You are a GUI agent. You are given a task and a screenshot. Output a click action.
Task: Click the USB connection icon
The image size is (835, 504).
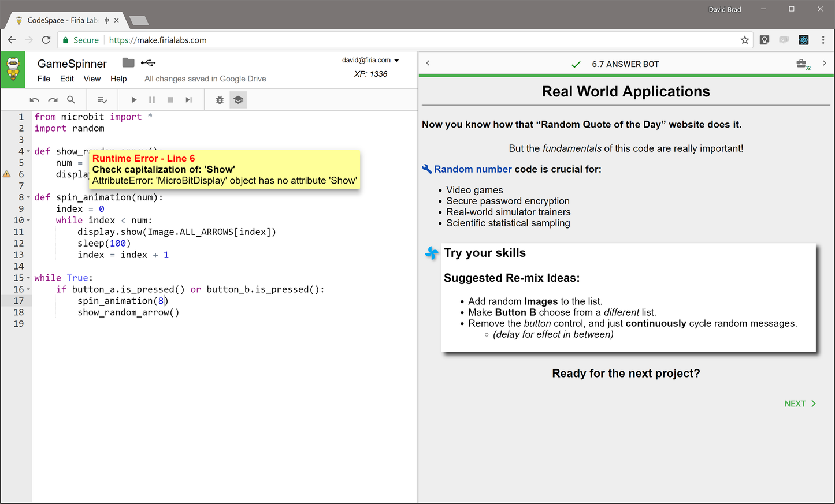(146, 63)
